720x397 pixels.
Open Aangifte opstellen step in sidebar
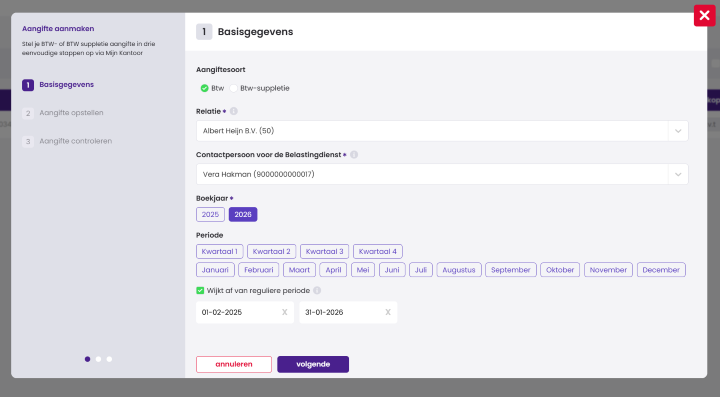pyautogui.click(x=71, y=113)
